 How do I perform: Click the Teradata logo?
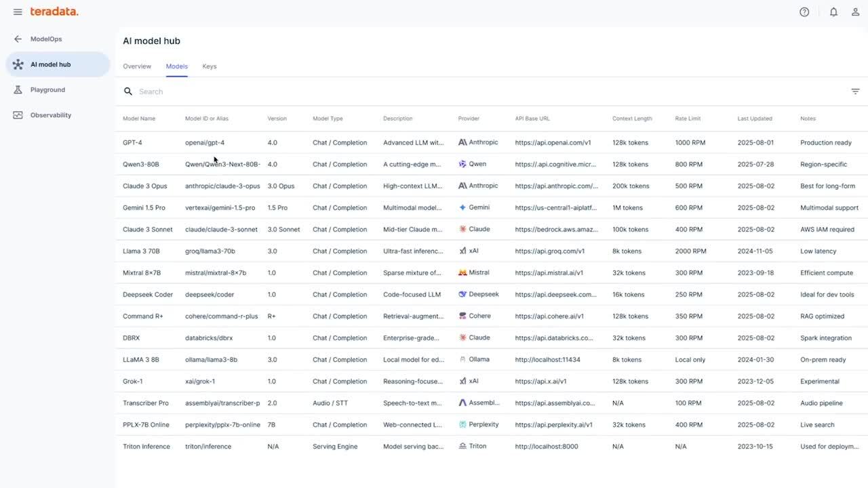point(54,12)
